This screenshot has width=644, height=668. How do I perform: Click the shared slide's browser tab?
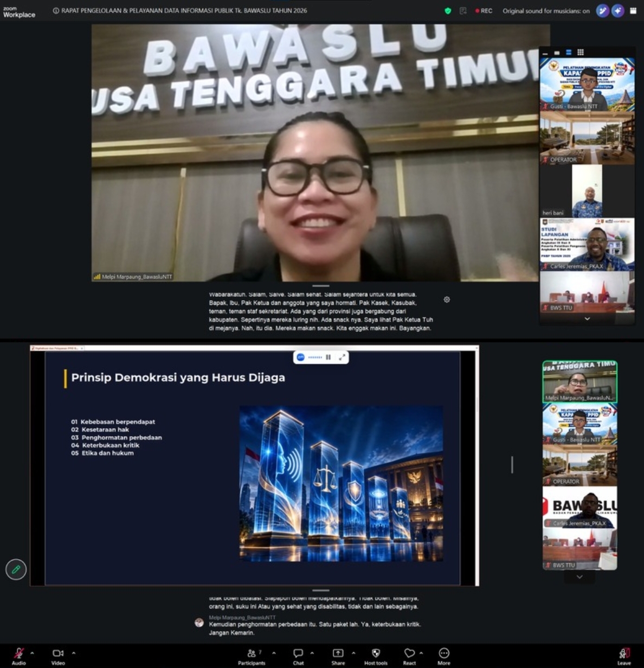[x=56, y=348]
